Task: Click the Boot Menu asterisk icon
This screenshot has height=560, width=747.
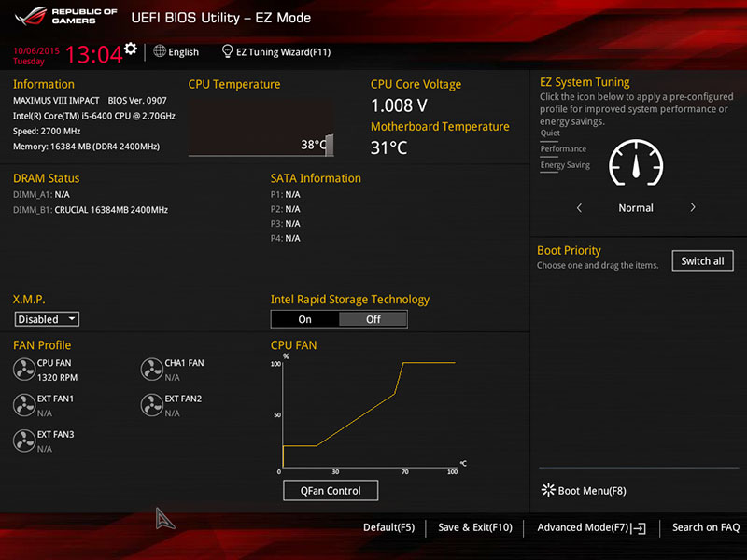Action: (548, 490)
